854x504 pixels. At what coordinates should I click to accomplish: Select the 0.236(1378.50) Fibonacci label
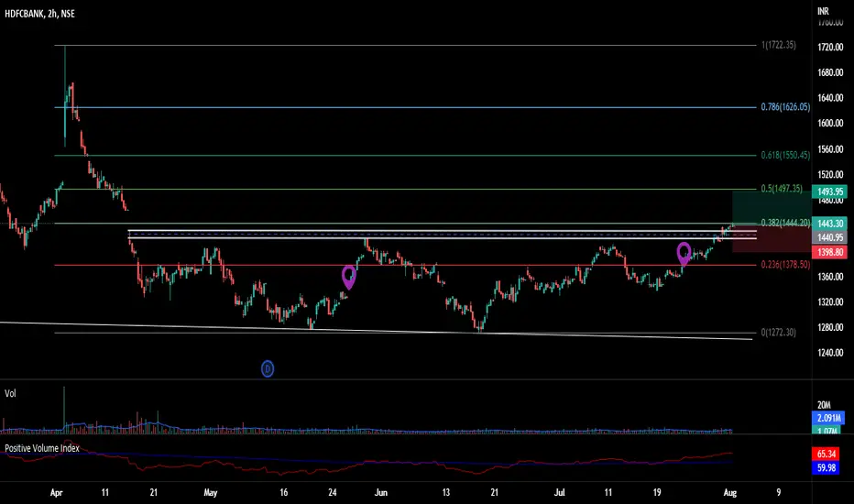pos(785,264)
